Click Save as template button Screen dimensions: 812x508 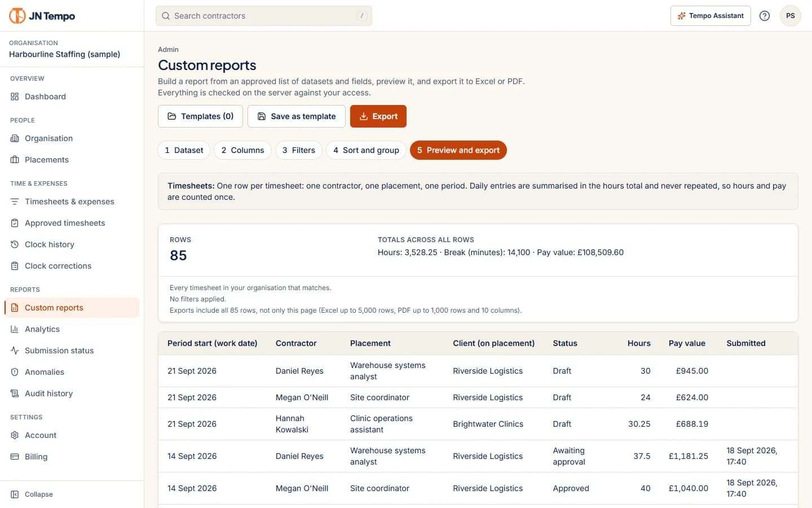click(297, 116)
